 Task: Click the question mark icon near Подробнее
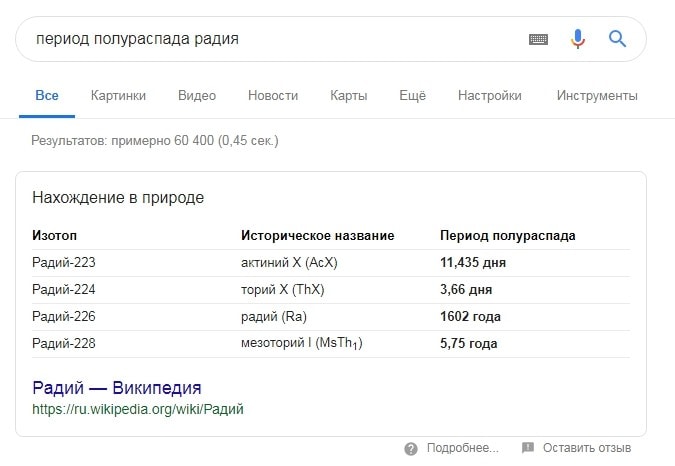coord(411,448)
